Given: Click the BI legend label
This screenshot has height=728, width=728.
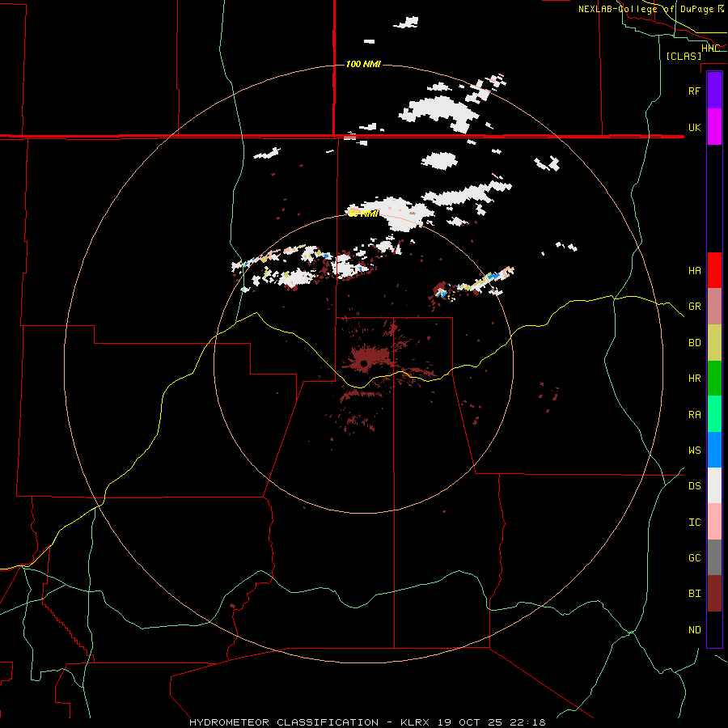Looking at the screenshot, I should click(694, 594).
